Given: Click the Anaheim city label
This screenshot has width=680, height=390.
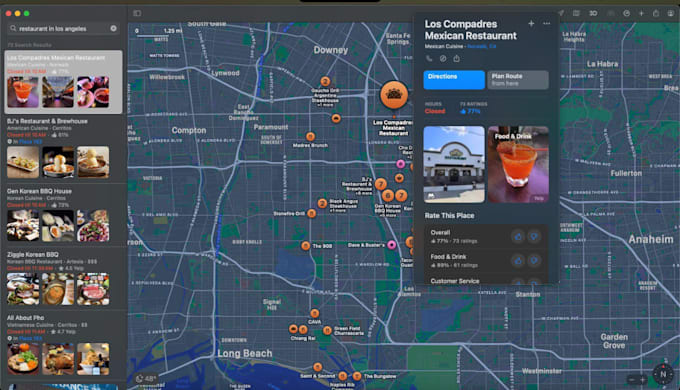Looking at the screenshot, I should pos(651,239).
